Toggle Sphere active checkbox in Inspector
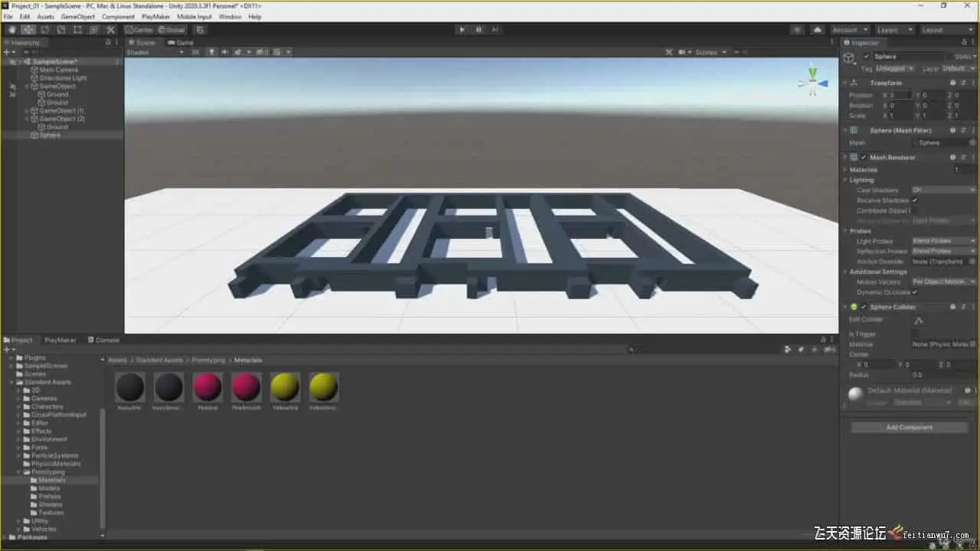The image size is (980, 551). coord(867,57)
